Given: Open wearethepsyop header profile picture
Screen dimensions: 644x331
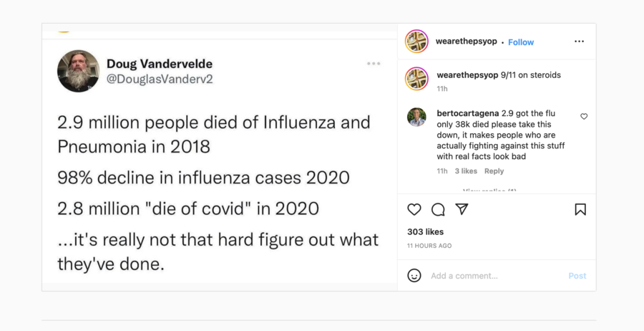Looking at the screenshot, I should [416, 41].
